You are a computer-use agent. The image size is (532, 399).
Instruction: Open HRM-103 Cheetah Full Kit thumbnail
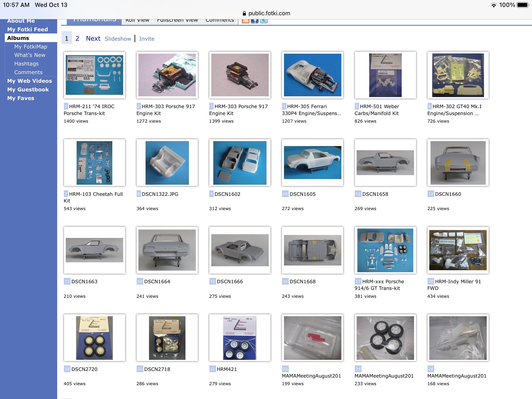[x=94, y=163]
